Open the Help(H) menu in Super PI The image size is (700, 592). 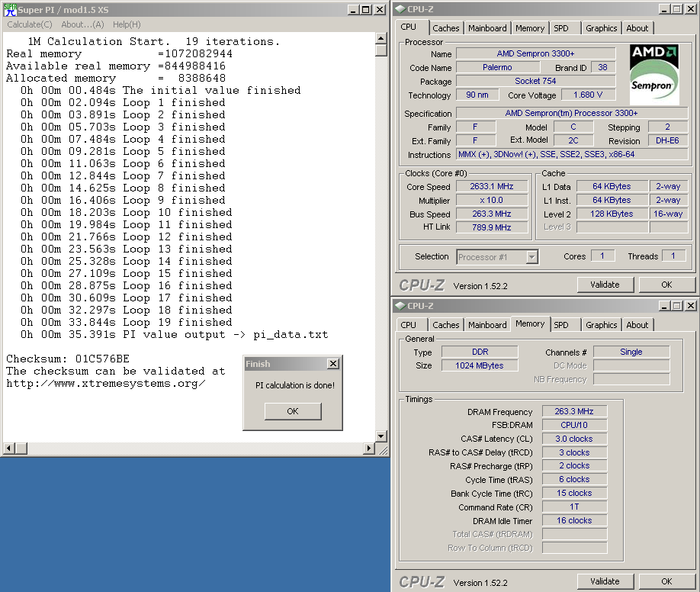(127, 24)
